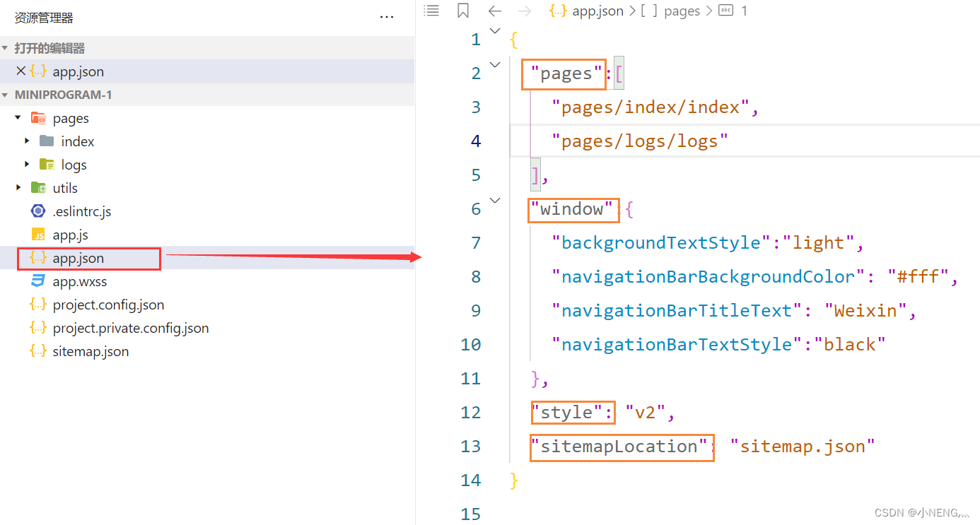Collapse the MINIPROGRAM-1 project section
Image resolution: width=980 pixels, height=525 pixels.
(6, 95)
